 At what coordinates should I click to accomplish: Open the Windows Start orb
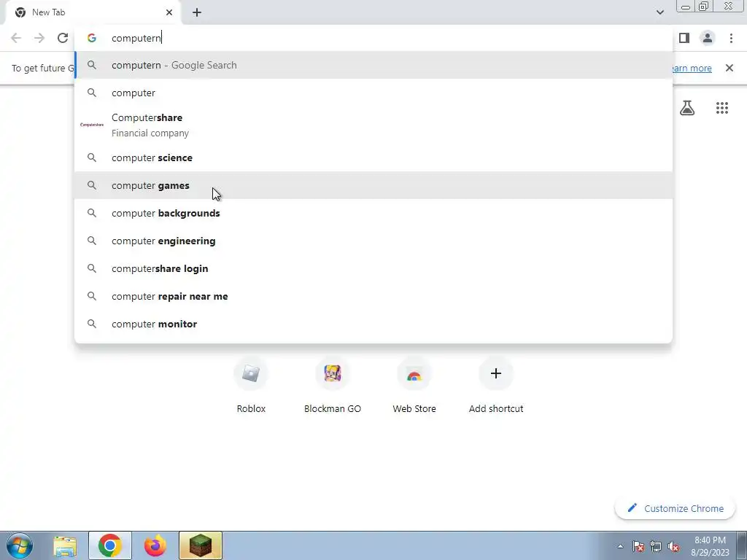(x=20, y=545)
